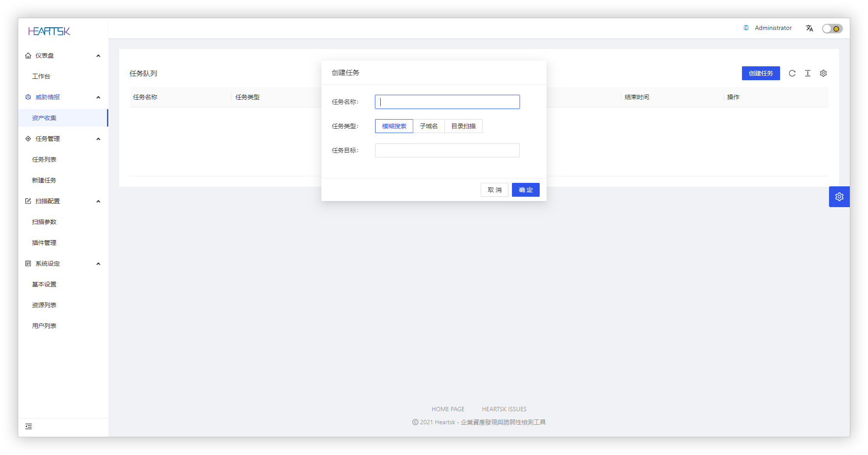The width and height of the screenshot is (868, 455).
Task: Click the task management target icon
Action: pyautogui.click(x=28, y=139)
